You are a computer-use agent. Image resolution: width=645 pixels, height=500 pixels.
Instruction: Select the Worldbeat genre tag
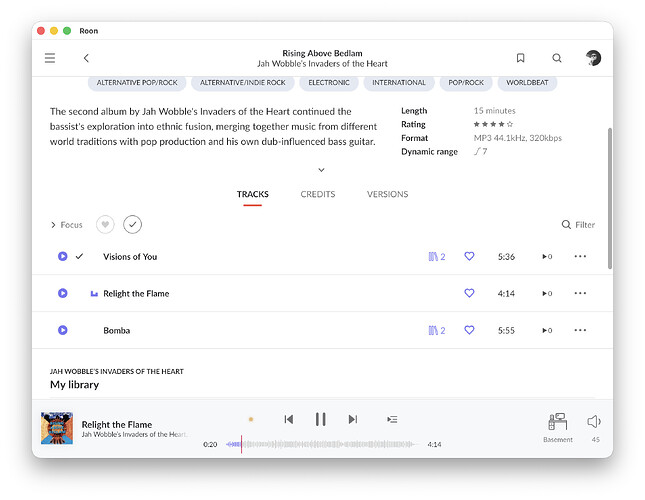click(x=527, y=83)
